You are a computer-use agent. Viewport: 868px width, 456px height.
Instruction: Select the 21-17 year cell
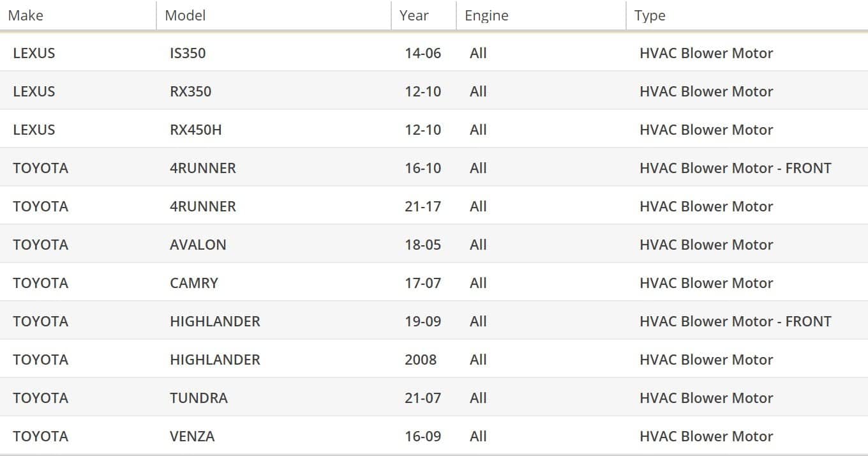pos(423,206)
